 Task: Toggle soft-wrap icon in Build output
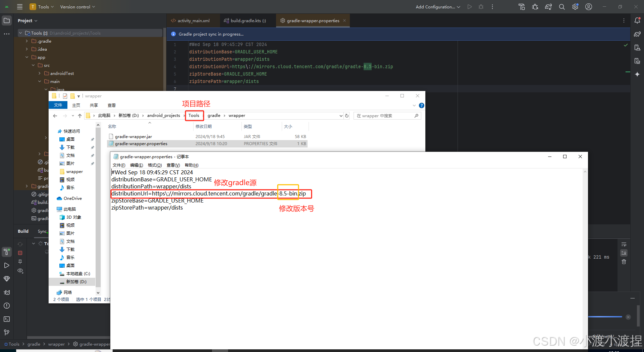(x=624, y=244)
